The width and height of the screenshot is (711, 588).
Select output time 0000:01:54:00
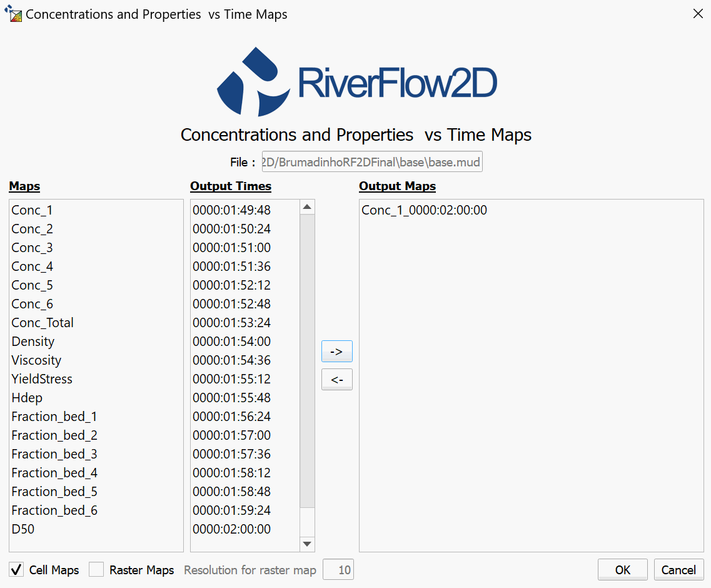tap(231, 342)
